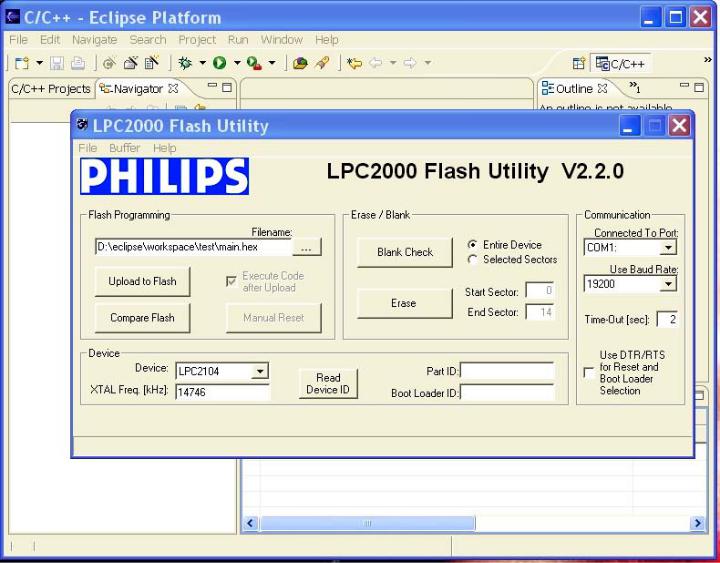
Task: Open the Connected To Port COM1 dropdown
Action: pos(668,248)
